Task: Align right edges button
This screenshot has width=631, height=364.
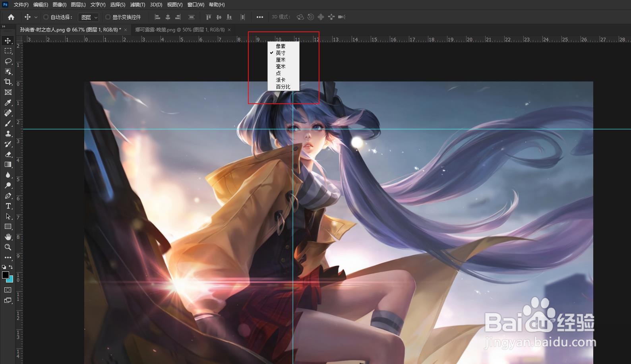Action: (x=178, y=17)
